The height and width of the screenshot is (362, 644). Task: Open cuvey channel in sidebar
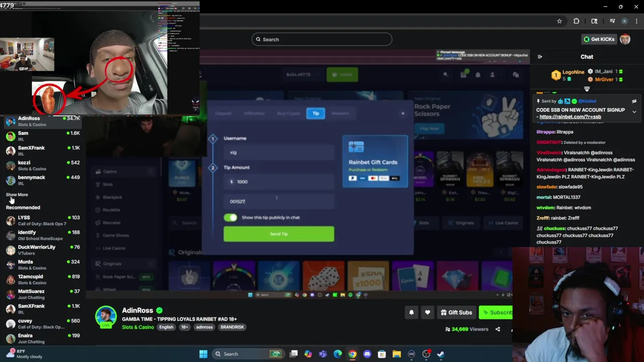pos(43,323)
